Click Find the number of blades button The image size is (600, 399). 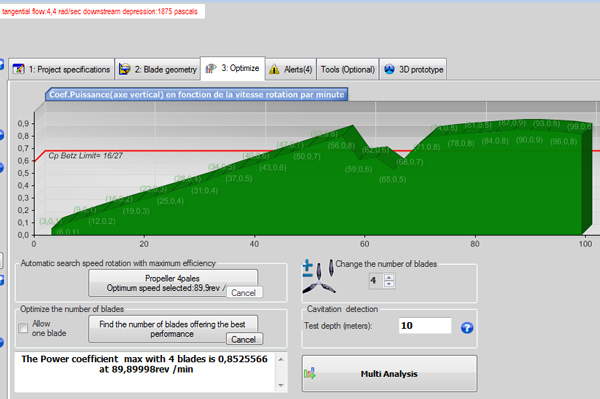pos(173,329)
